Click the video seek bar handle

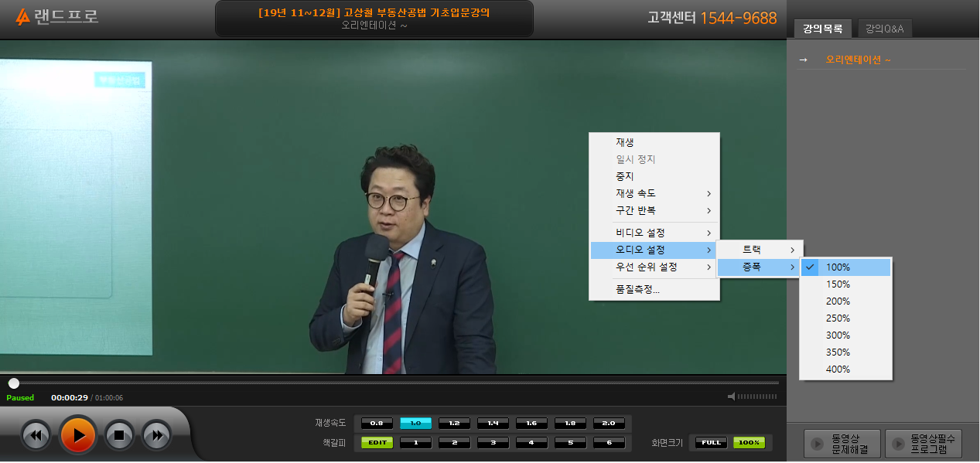coord(13,383)
